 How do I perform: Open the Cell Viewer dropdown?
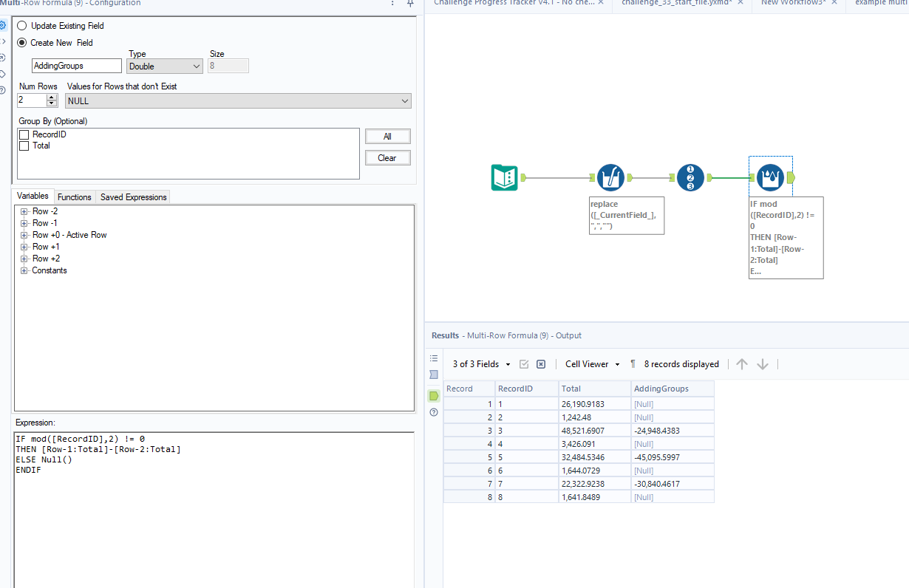click(591, 363)
